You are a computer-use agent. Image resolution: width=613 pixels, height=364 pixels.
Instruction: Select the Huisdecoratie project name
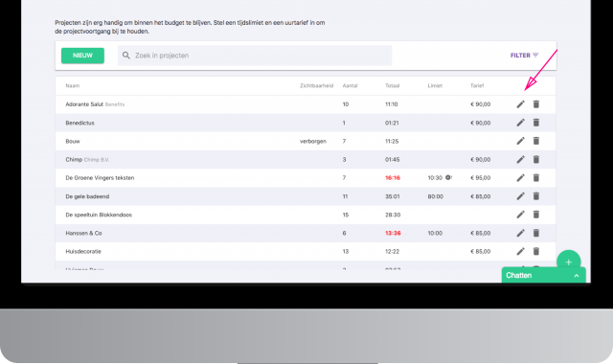pyautogui.click(x=83, y=251)
